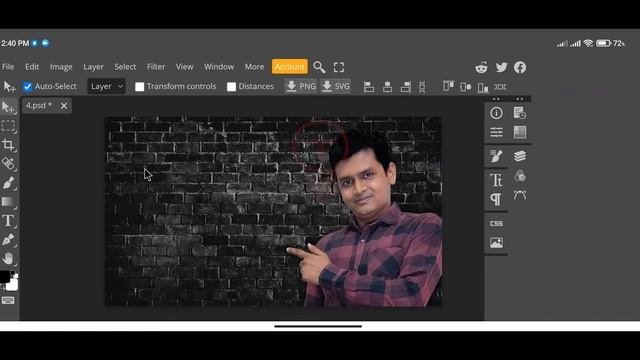Click the white background color swatch
The width and height of the screenshot is (640, 360).
click(x=12, y=284)
